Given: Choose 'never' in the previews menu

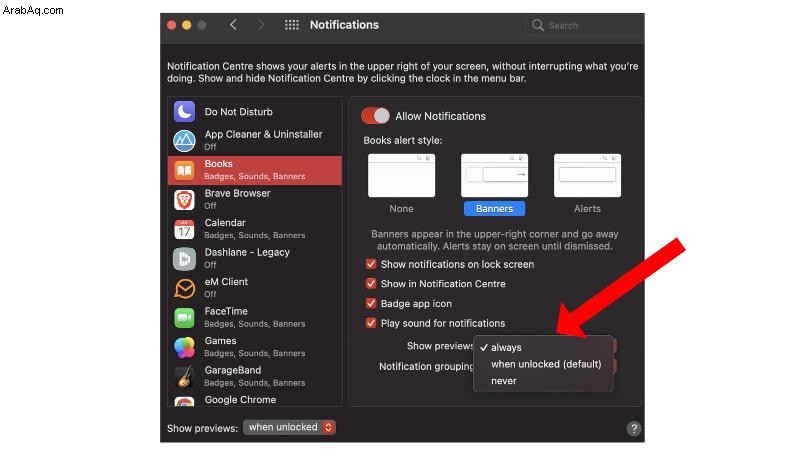Looking at the screenshot, I should [x=543, y=381].
